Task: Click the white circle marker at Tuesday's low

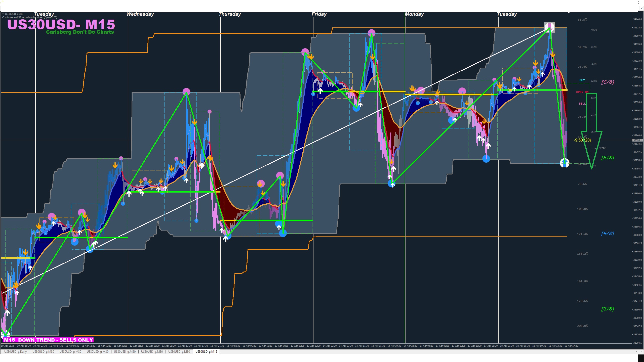Action: [565, 163]
